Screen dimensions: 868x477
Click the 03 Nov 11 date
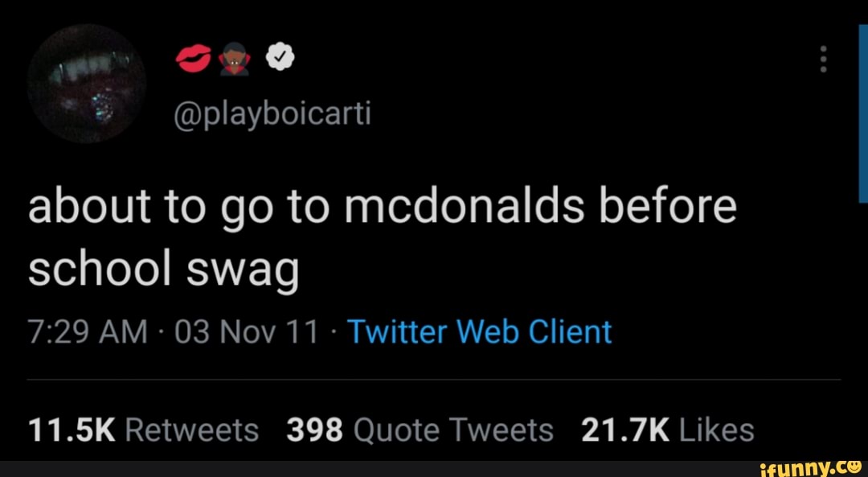[x=245, y=331]
